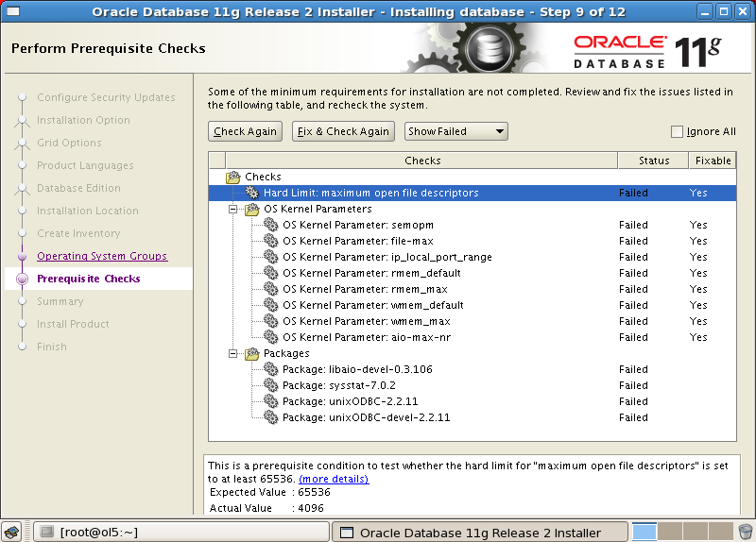Select OS Kernel Parameter: ip_local_port_range row
This screenshot has height=542, width=756.
[472, 257]
